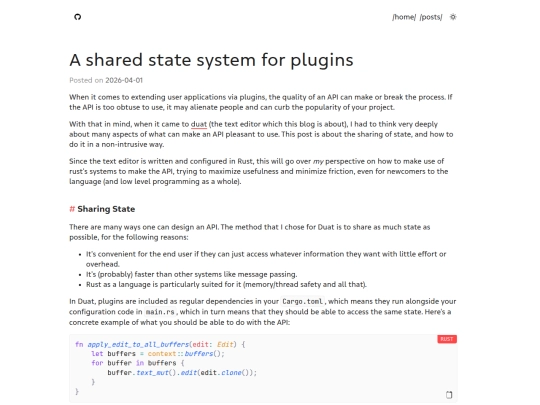Image resolution: width=540 pixels, height=405 pixels.
Task: Open the GitHub icon link
Action: pyautogui.click(x=77, y=17)
